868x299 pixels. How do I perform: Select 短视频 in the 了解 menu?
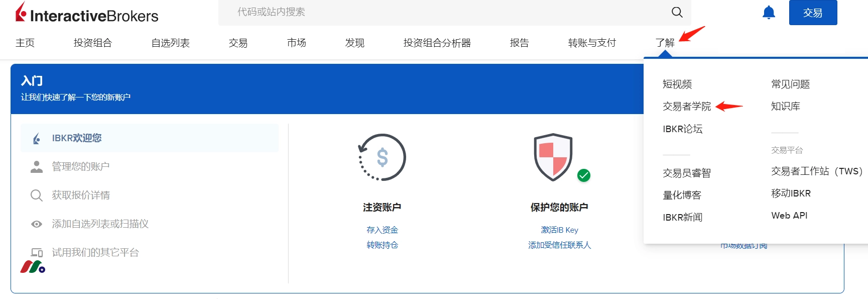(677, 84)
